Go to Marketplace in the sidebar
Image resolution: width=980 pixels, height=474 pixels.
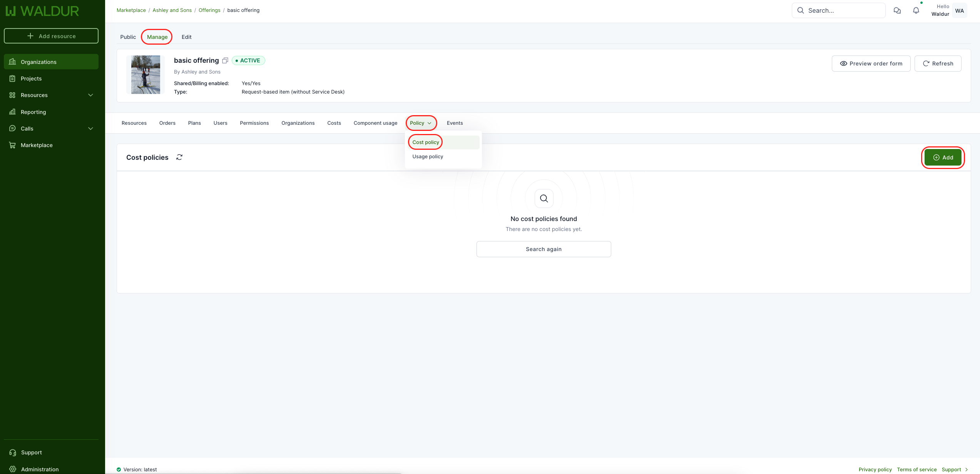click(x=37, y=145)
